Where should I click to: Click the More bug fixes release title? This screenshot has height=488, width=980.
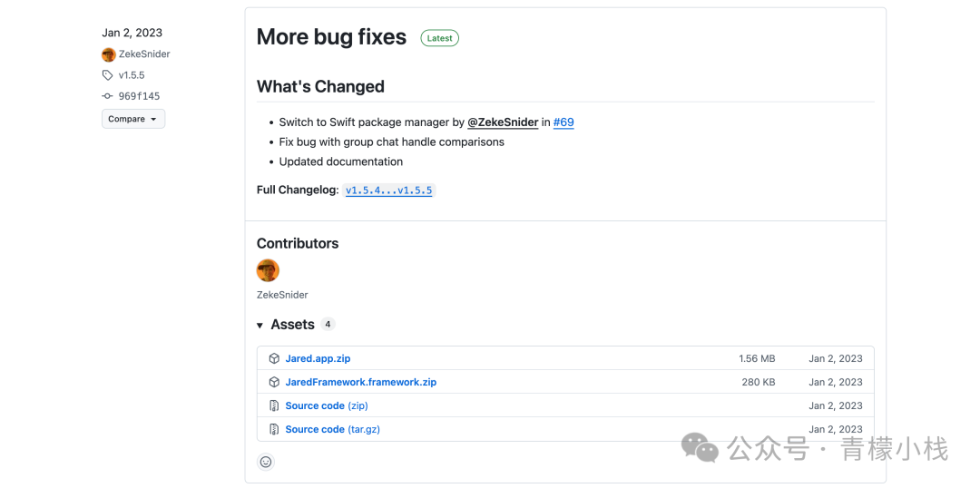click(x=331, y=37)
